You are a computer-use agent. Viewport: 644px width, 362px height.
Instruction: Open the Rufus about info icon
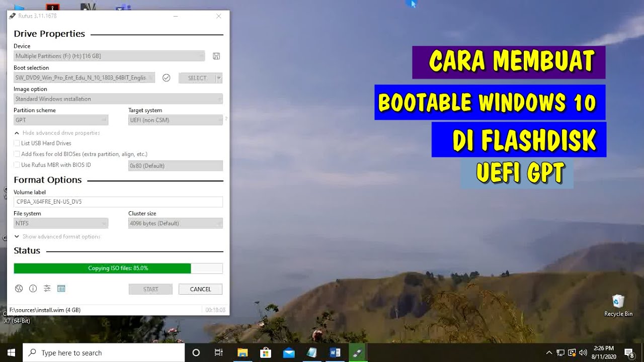click(x=33, y=289)
